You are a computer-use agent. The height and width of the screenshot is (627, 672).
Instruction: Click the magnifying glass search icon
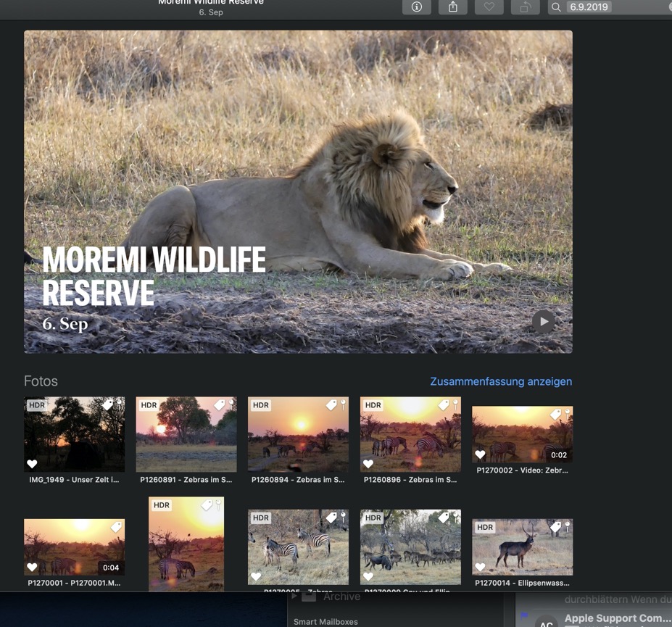[556, 7]
